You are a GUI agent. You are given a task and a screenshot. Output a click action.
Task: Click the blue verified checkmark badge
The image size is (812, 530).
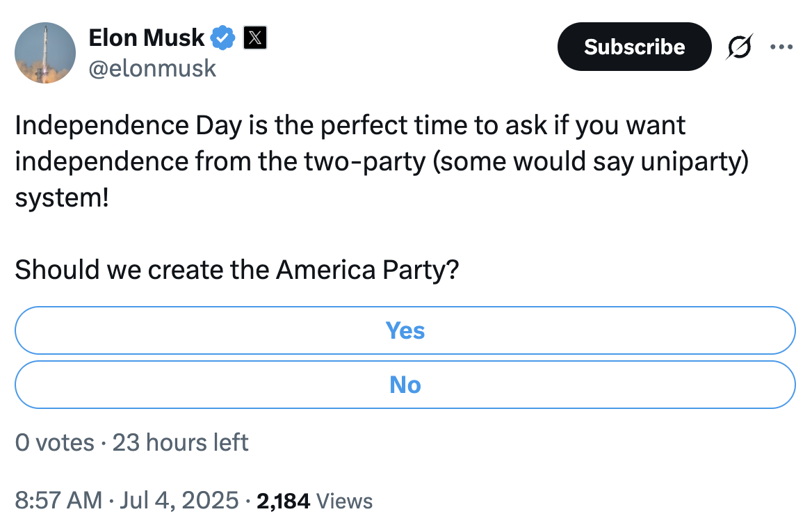coord(222,38)
